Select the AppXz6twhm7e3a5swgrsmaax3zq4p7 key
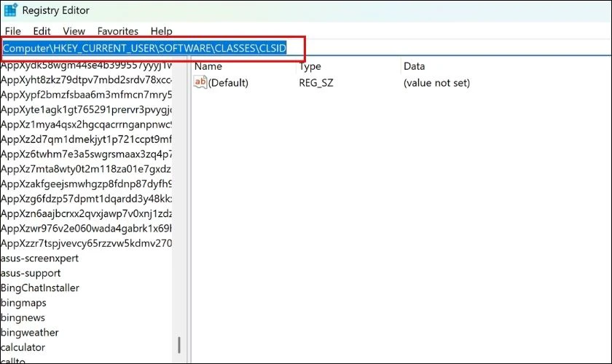612x364 pixels. coord(86,154)
